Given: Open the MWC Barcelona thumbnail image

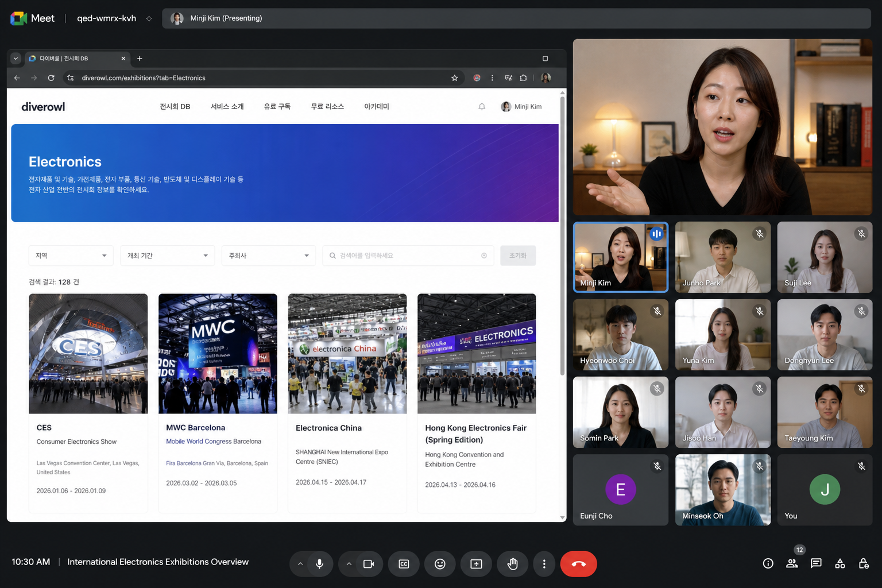Looking at the screenshot, I should 218,354.
